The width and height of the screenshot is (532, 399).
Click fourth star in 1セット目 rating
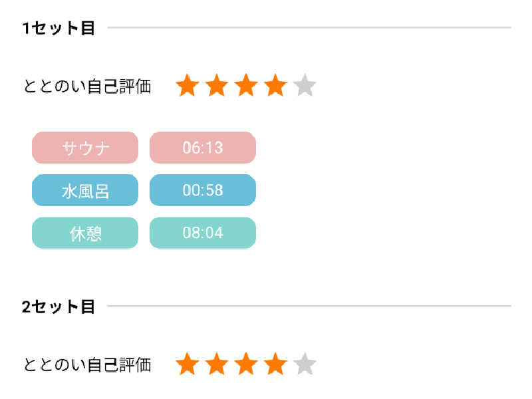275,86
